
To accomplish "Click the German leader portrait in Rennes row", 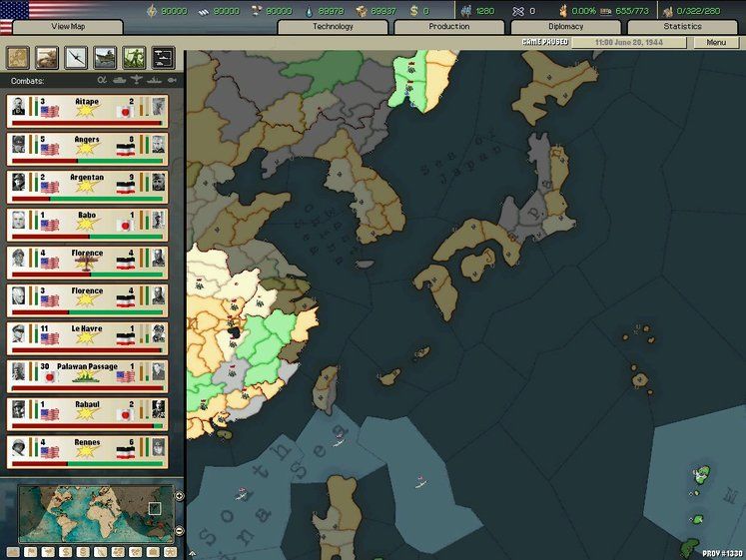I will [x=159, y=447].
